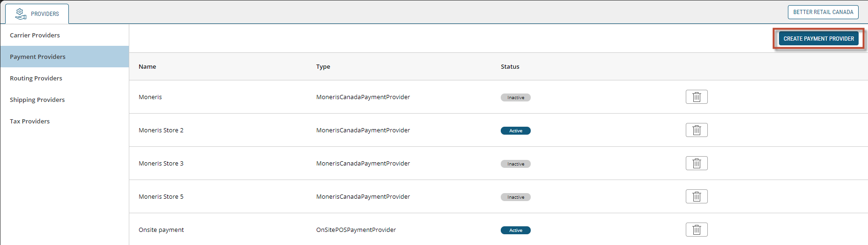Go to Routing Providers
868x245 pixels.
[36, 78]
